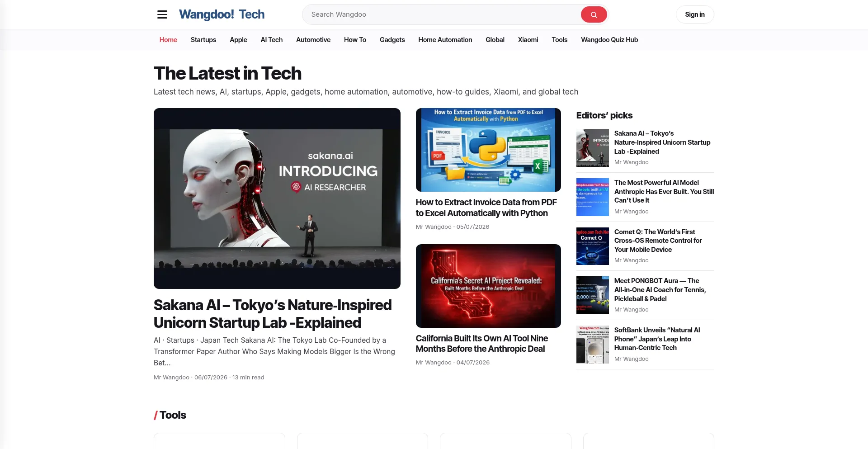
Task: Go to the Apple section
Action: (x=238, y=40)
